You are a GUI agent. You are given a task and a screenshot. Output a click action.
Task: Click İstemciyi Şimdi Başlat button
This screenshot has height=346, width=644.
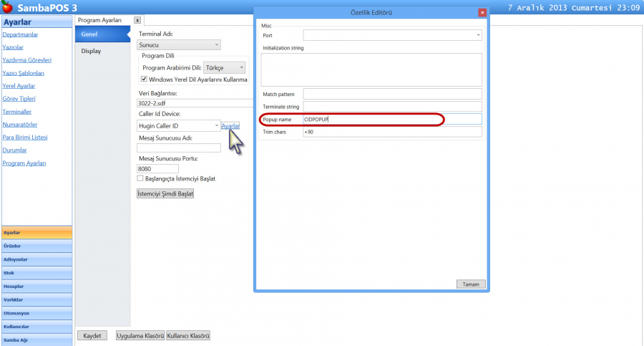point(165,193)
